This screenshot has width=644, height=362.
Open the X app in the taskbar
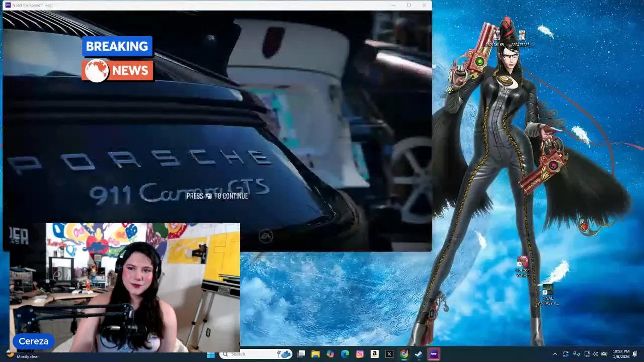(x=389, y=354)
